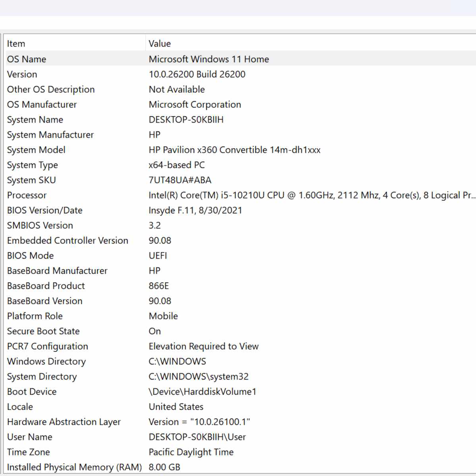Select the Platform Role row label
The width and height of the screenshot is (476, 476).
click(x=35, y=316)
